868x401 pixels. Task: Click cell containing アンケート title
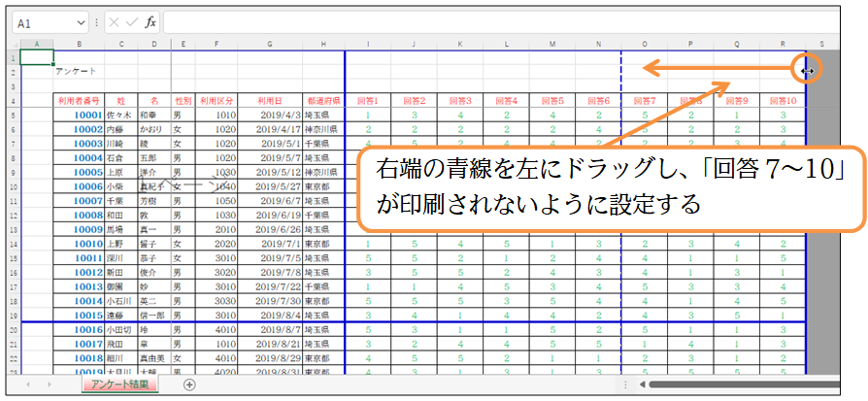pos(79,72)
